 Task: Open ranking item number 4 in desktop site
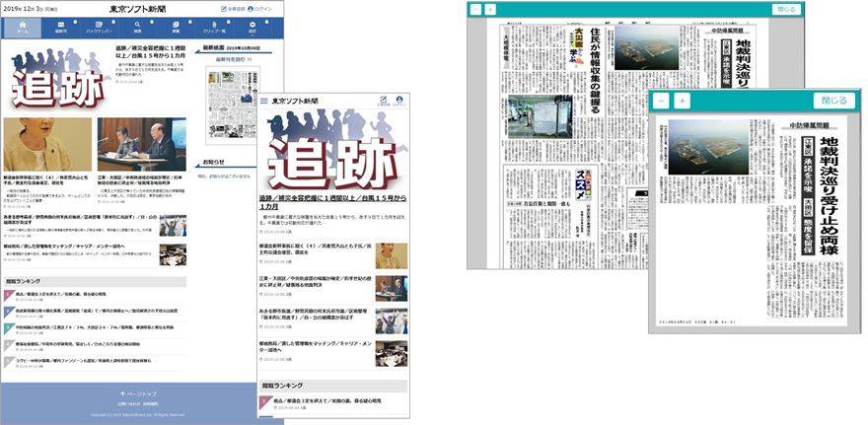click(95, 345)
